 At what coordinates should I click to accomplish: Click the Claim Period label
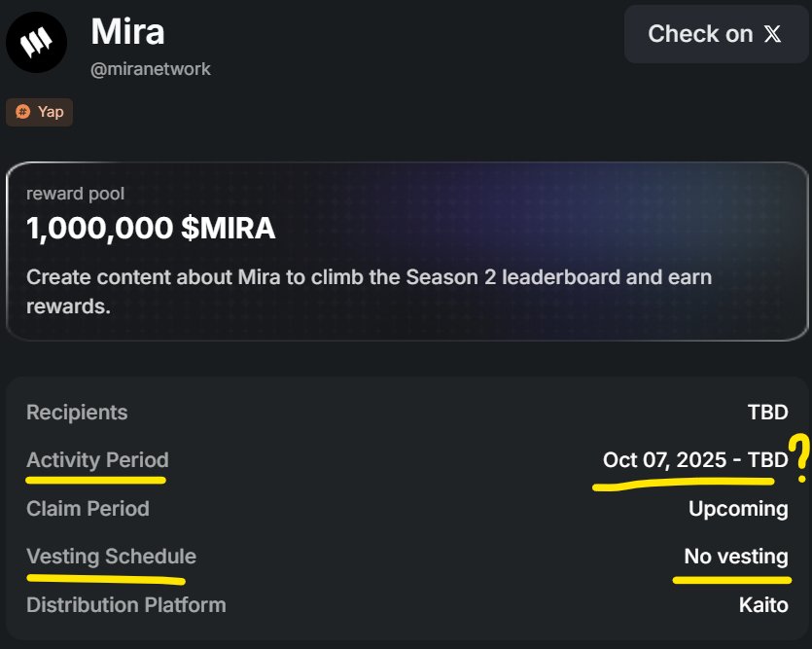(88, 508)
